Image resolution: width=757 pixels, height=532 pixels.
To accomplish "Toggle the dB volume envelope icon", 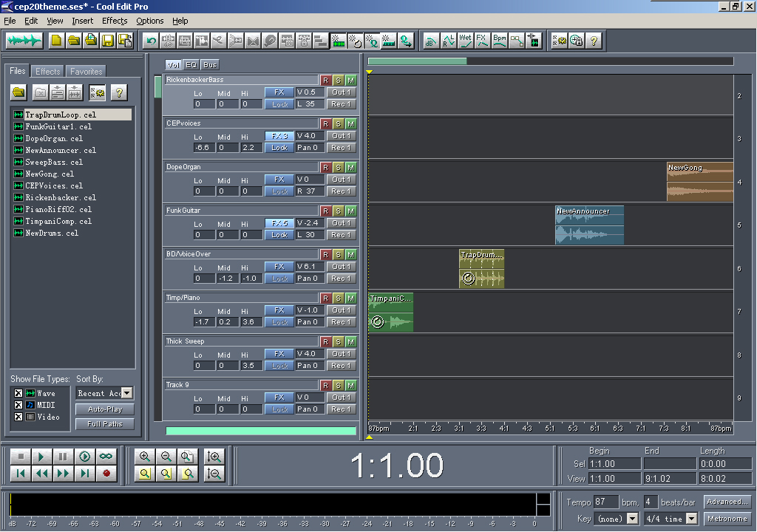I will click(431, 41).
